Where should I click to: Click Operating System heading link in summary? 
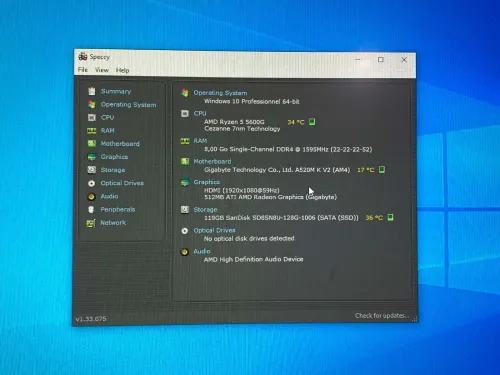[220, 93]
